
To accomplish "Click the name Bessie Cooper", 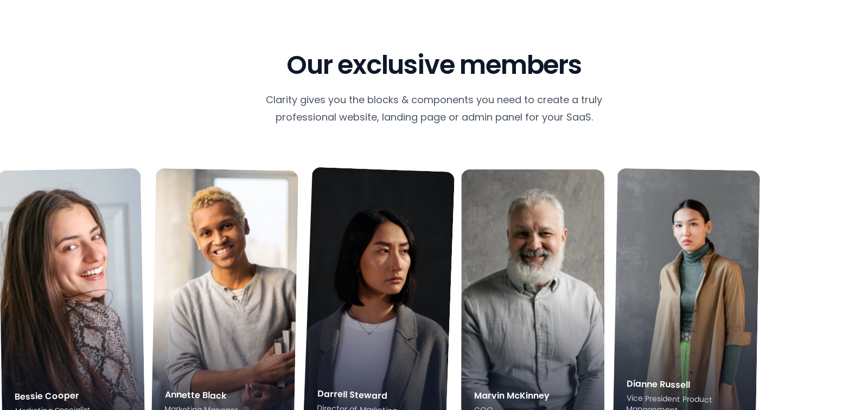I will point(47,396).
